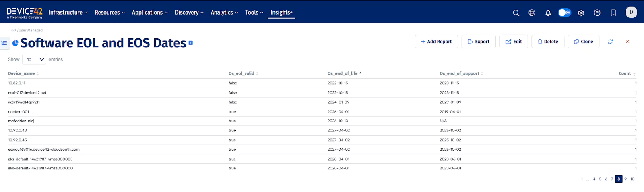Go to page 9 in pagination
644x192 pixels.
point(625,179)
